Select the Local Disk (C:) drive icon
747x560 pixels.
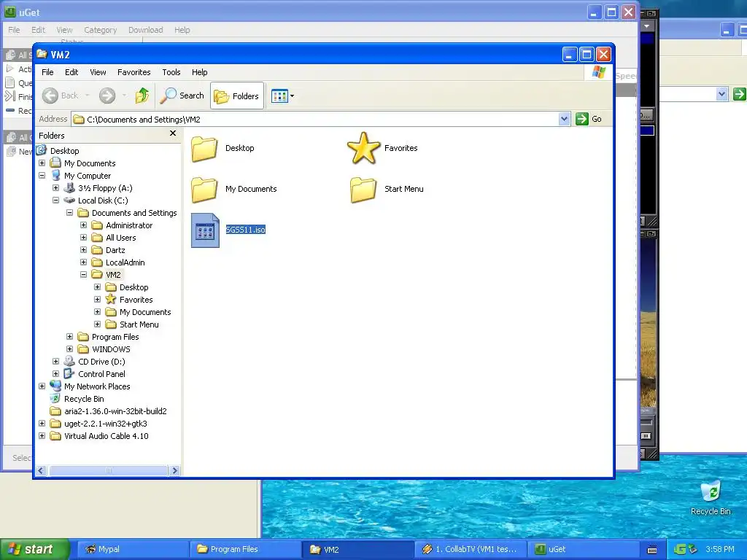point(69,201)
